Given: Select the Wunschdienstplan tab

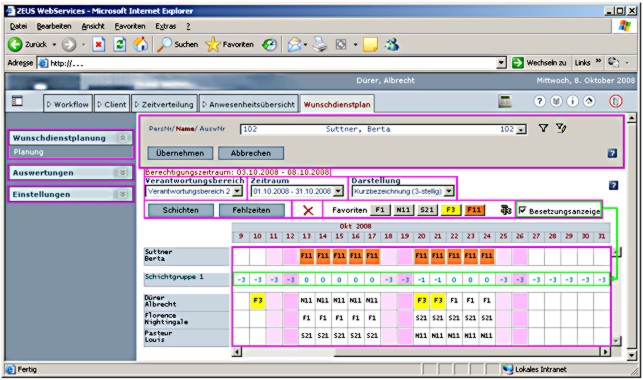Looking at the screenshot, I should tap(337, 104).
